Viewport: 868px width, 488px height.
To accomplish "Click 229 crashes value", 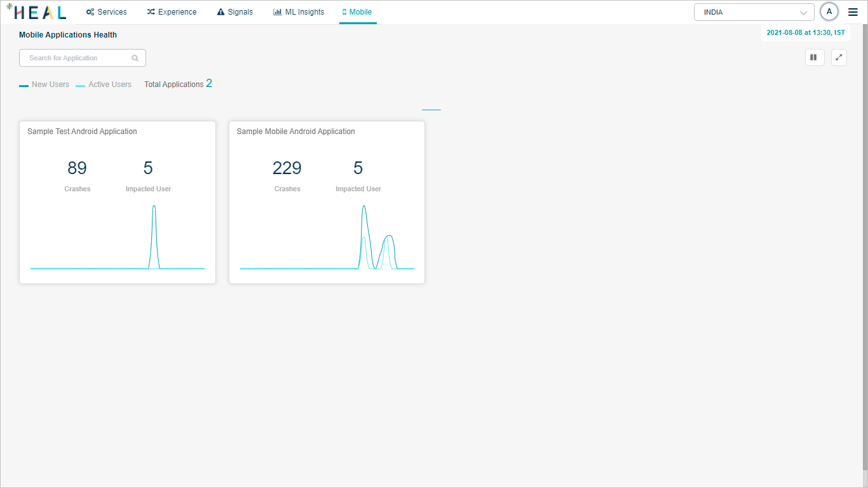I will click(287, 168).
